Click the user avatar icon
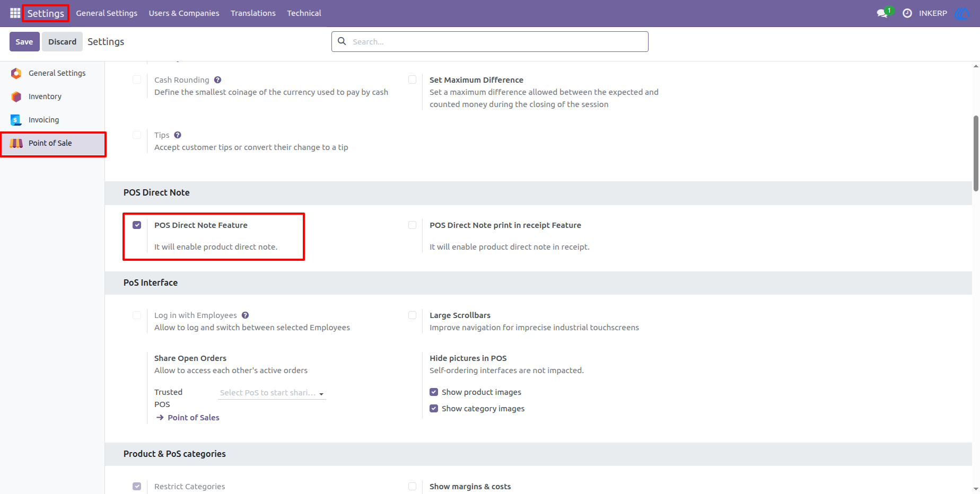 [961, 13]
